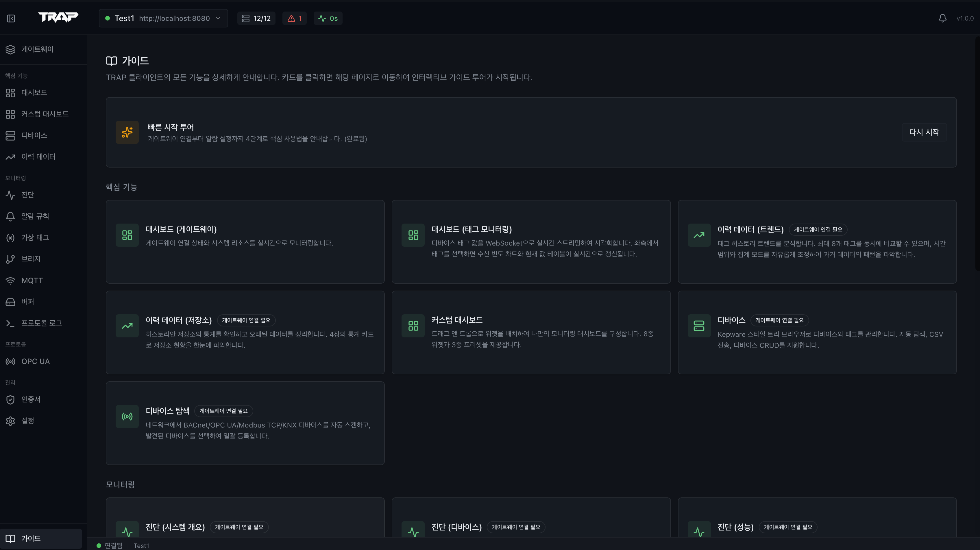Click the alarm warning triangle badge
This screenshot has width=980, height=550.
(x=295, y=18)
